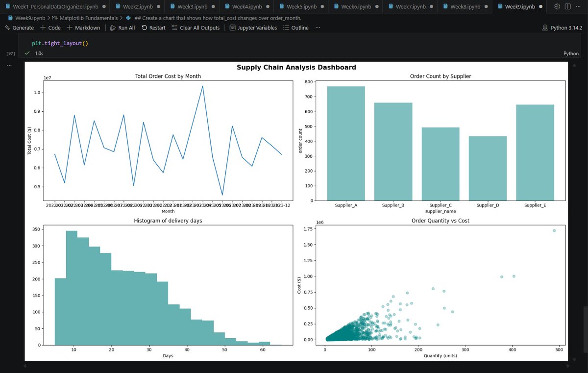The image size is (588, 373).
Task: Click the Supplier_E bar in the bar chart
Action: [535, 152]
